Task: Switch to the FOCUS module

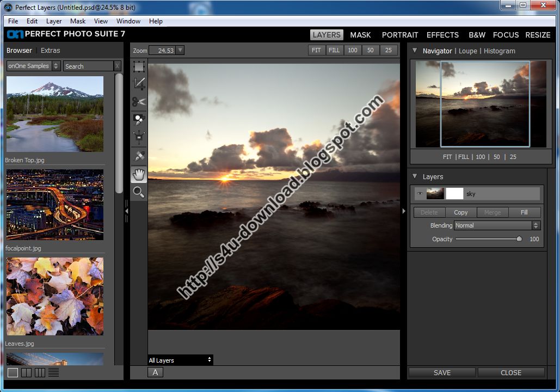Action: pos(506,35)
